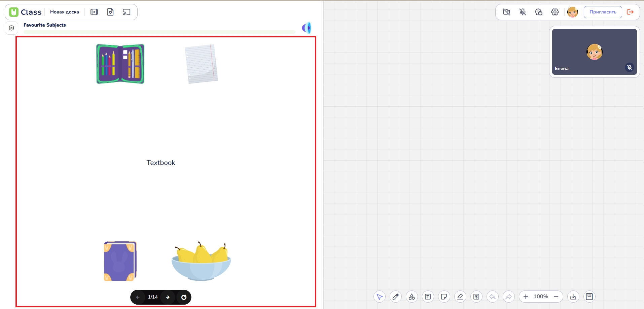
Task: Play audio with the speaker icon
Action: [x=307, y=28]
